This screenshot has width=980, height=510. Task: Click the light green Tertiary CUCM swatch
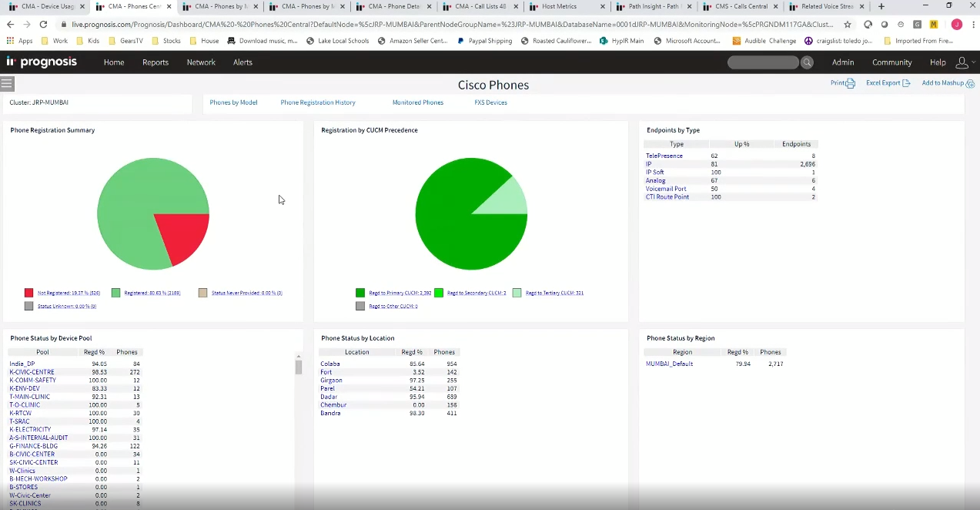(517, 293)
